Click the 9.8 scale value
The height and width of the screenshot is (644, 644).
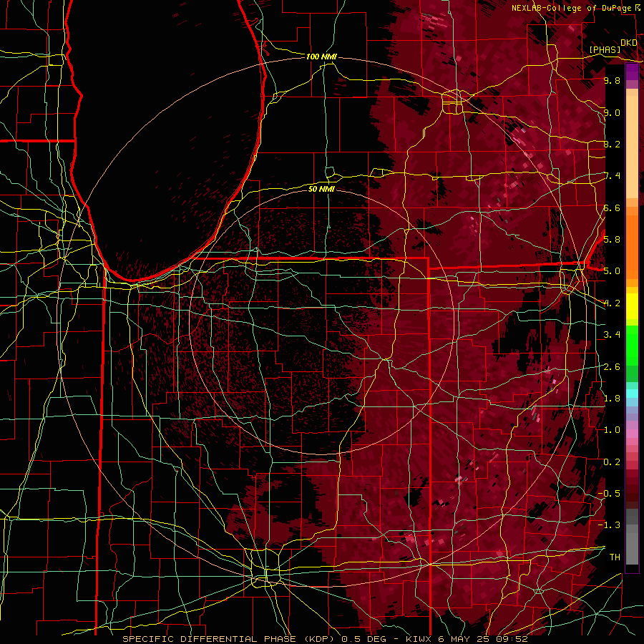[612, 80]
